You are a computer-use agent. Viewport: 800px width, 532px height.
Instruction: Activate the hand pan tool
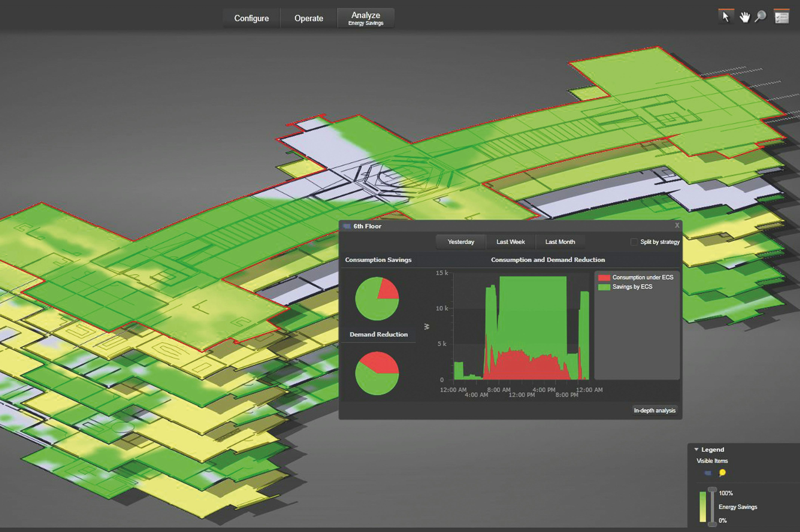[x=744, y=17]
